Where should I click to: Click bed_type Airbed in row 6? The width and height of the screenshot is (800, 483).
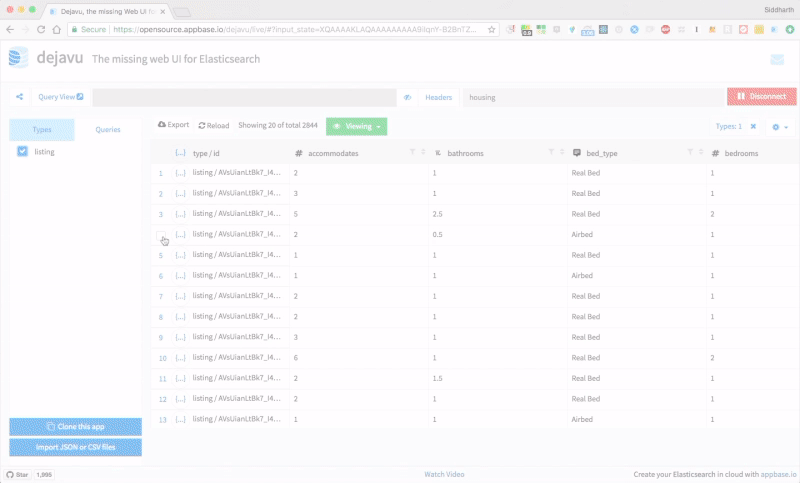coord(582,275)
